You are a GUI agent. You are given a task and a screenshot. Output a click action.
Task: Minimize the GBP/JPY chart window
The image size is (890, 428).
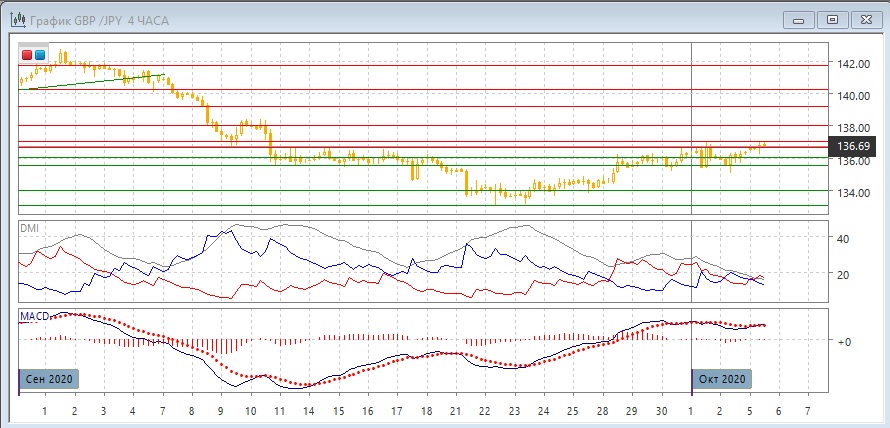coord(796,18)
